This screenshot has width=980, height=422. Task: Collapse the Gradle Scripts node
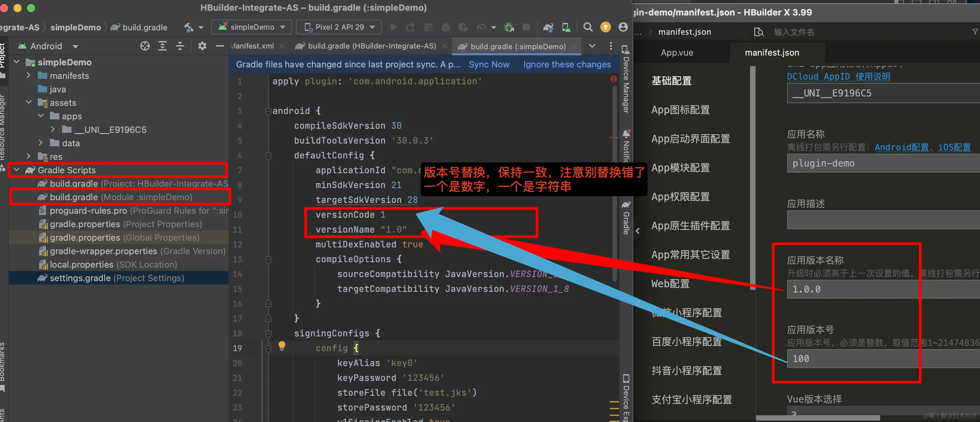[17, 170]
